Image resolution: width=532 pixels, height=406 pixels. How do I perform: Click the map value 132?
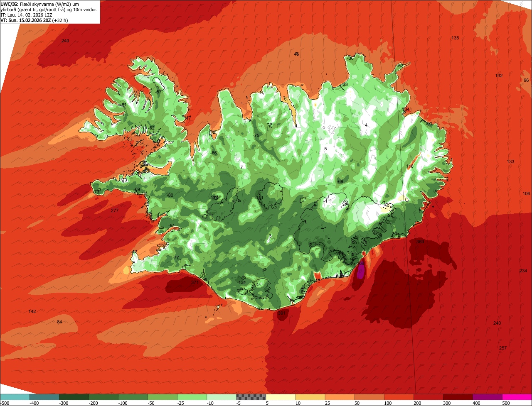499,76
